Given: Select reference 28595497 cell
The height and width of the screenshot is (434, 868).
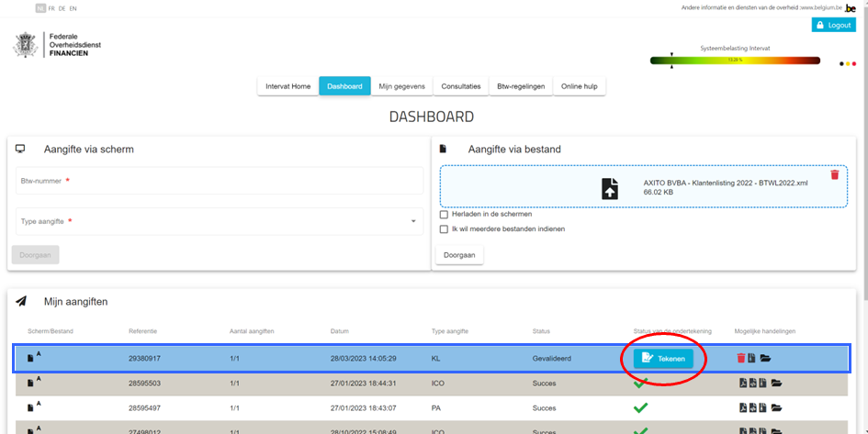Looking at the screenshot, I should (144, 408).
